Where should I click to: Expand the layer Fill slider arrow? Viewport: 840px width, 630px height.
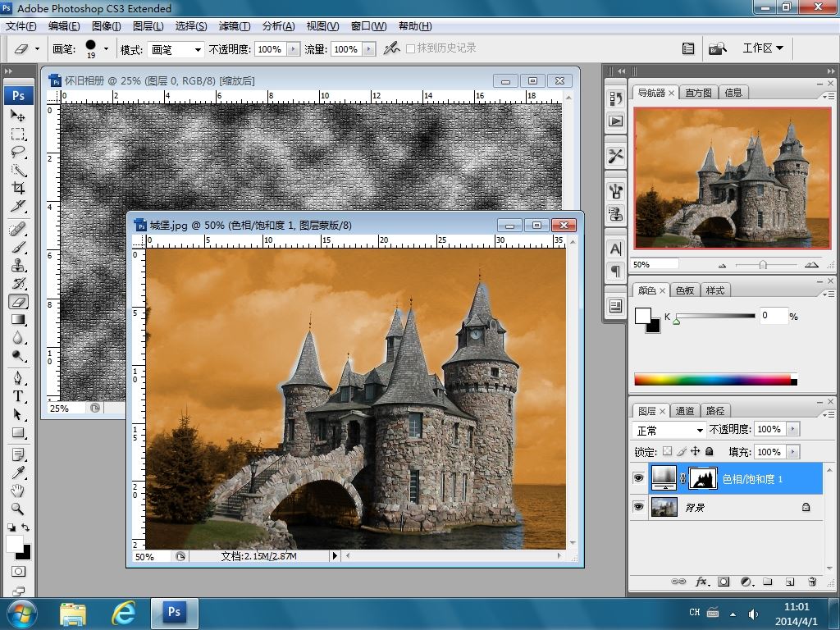tap(793, 452)
